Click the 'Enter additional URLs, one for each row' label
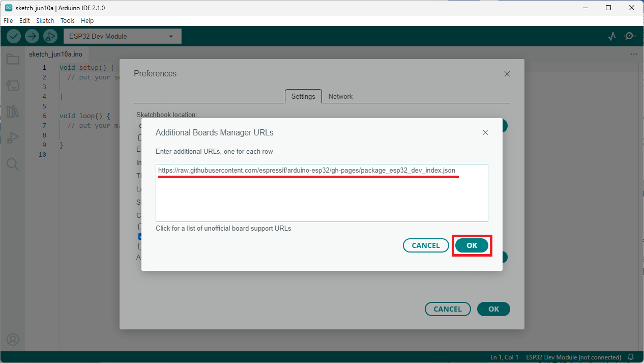The image size is (644, 363). pos(215,152)
